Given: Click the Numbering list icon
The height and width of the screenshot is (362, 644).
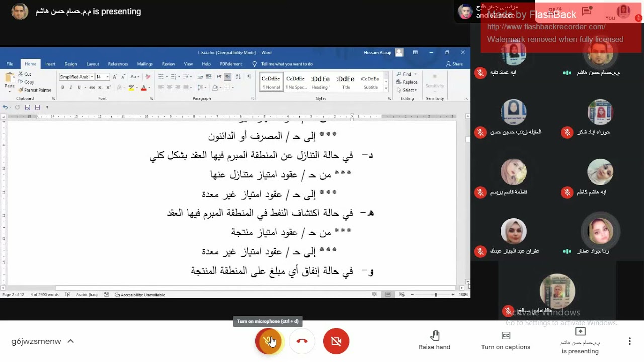Looking at the screenshot, I should coord(173,77).
